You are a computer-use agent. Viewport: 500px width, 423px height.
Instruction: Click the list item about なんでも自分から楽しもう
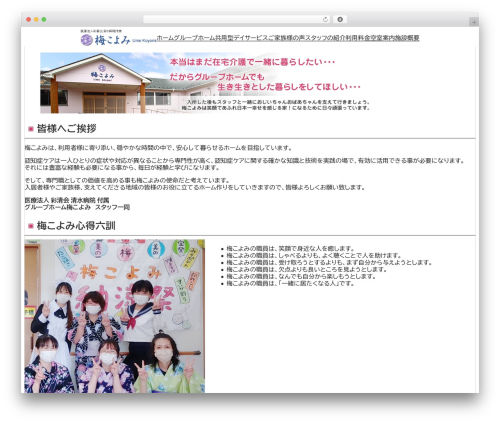pyautogui.click(x=301, y=276)
